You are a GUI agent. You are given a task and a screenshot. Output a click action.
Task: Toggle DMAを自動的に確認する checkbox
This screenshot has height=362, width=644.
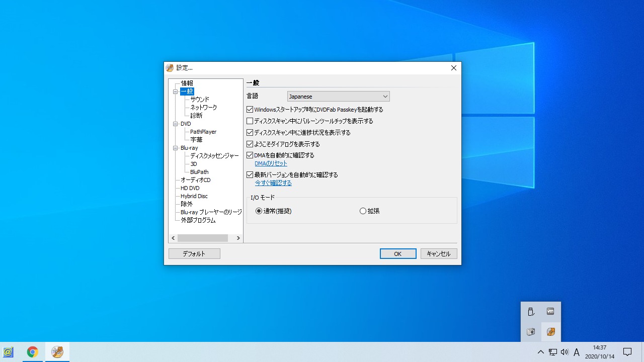(x=250, y=155)
